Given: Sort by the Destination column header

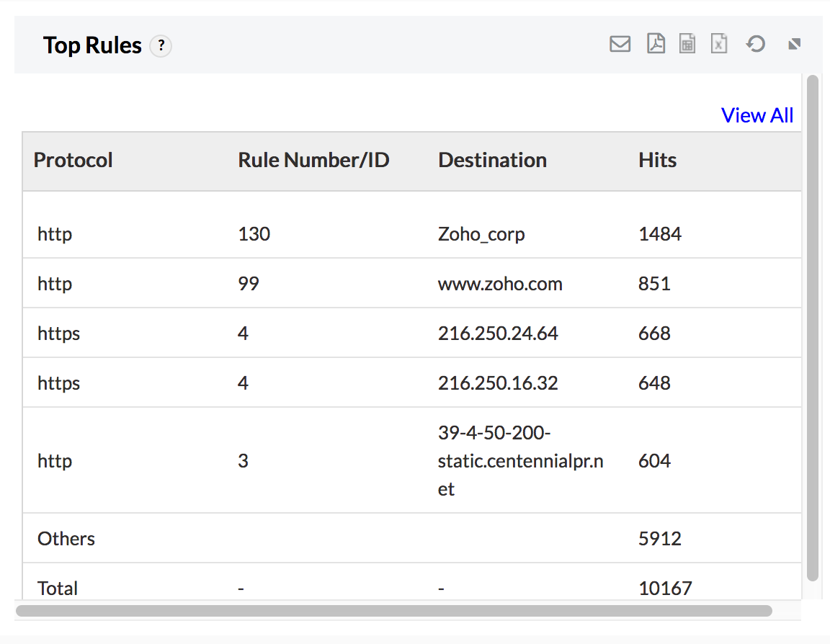Looking at the screenshot, I should [x=492, y=160].
